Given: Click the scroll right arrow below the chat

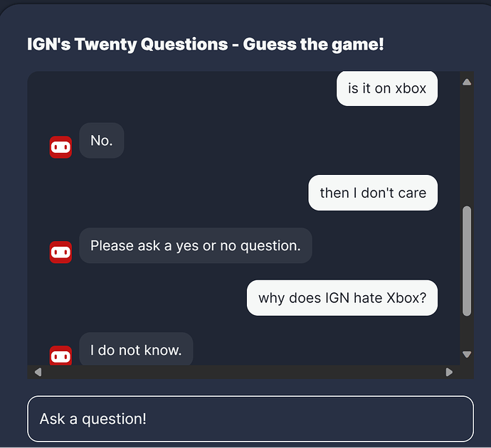Looking at the screenshot, I should 449,372.
